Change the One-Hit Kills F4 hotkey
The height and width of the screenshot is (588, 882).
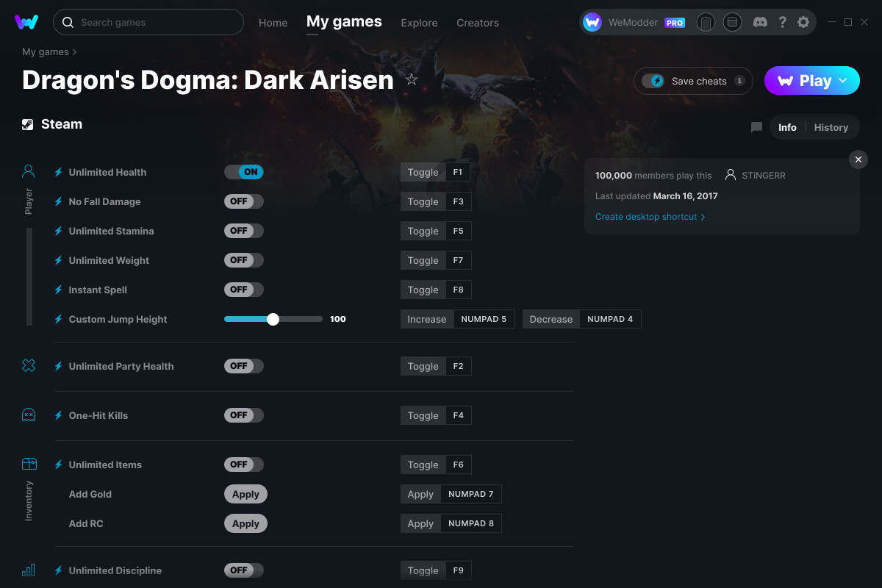(x=459, y=415)
